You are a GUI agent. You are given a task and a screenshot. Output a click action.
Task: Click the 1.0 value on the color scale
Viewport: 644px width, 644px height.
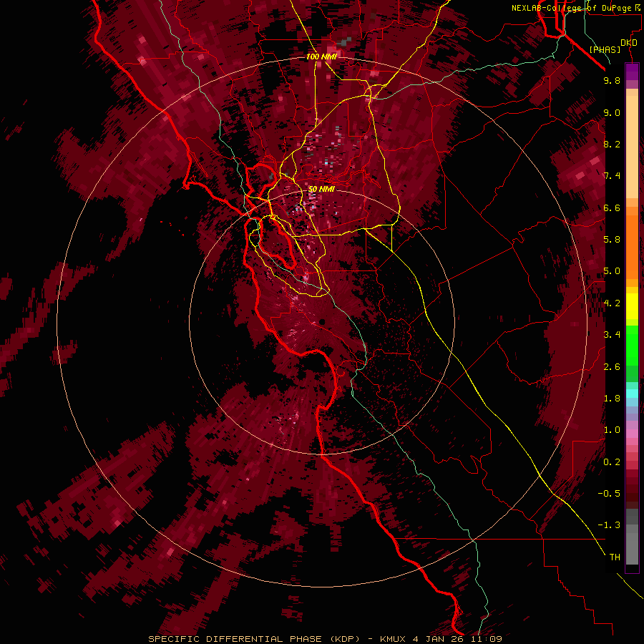[x=612, y=430]
